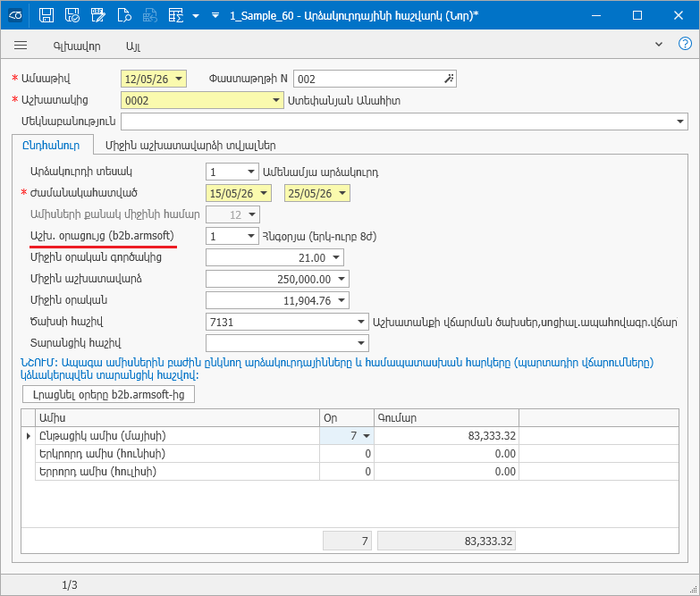Image resolution: width=700 pixels, height=596 pixels.
Task: Click the Գումար column header
Action: coord(446,418)
